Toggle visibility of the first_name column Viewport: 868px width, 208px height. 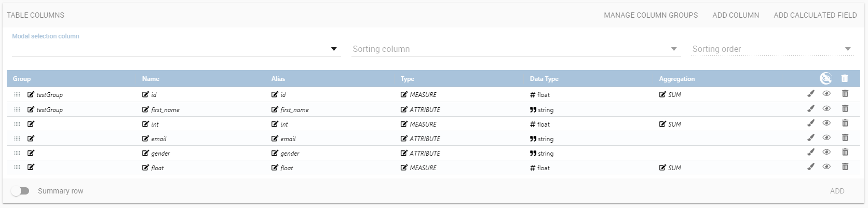826,108
